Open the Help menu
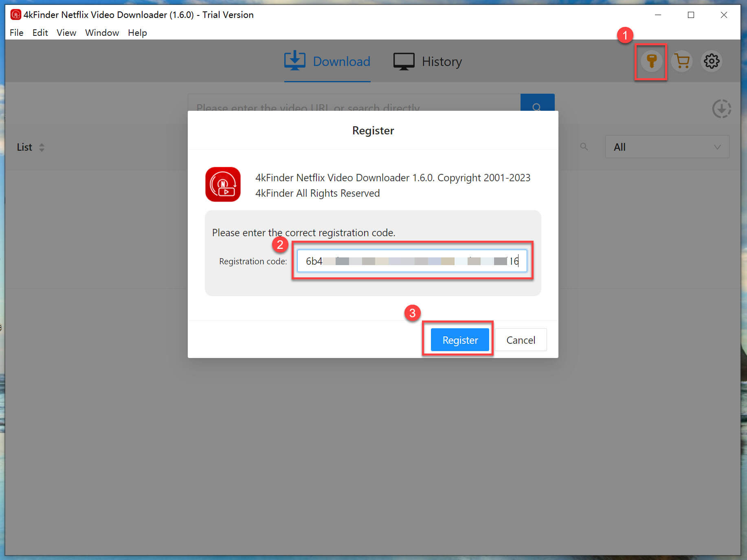This screenshot has width=747, height=560. [x=137, y=33]
